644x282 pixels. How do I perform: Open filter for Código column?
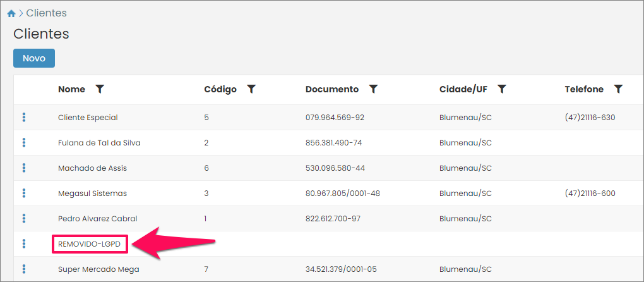[251, 89]
